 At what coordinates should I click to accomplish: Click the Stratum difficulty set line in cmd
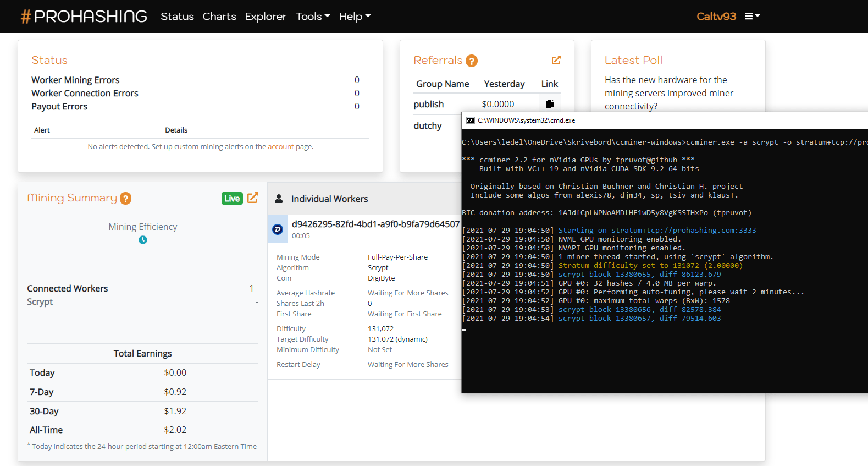click(602, 266)
